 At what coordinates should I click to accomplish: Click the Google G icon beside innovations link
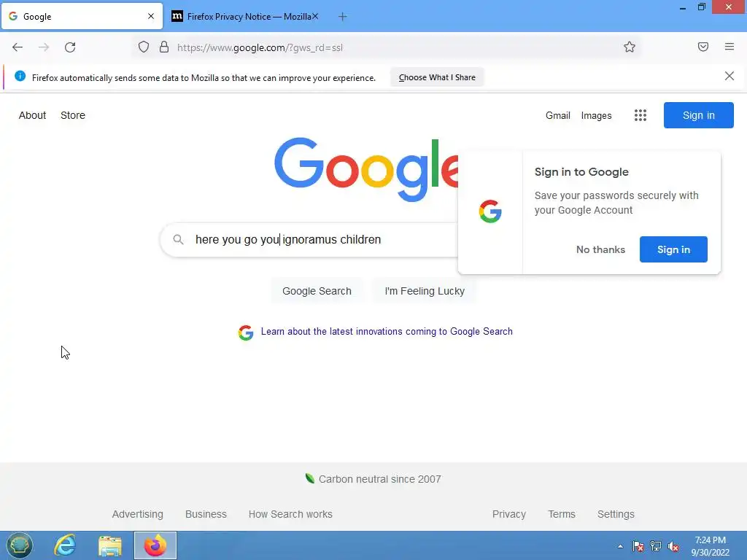tap(246, 332)
